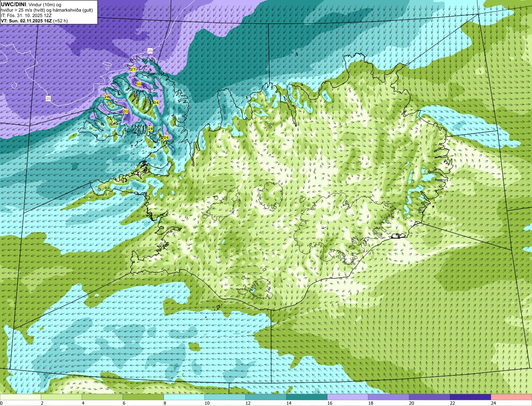Click the 4–6 m/s green legend swatch
This screenshot has width=532, height=406.
tap(103, 397)
